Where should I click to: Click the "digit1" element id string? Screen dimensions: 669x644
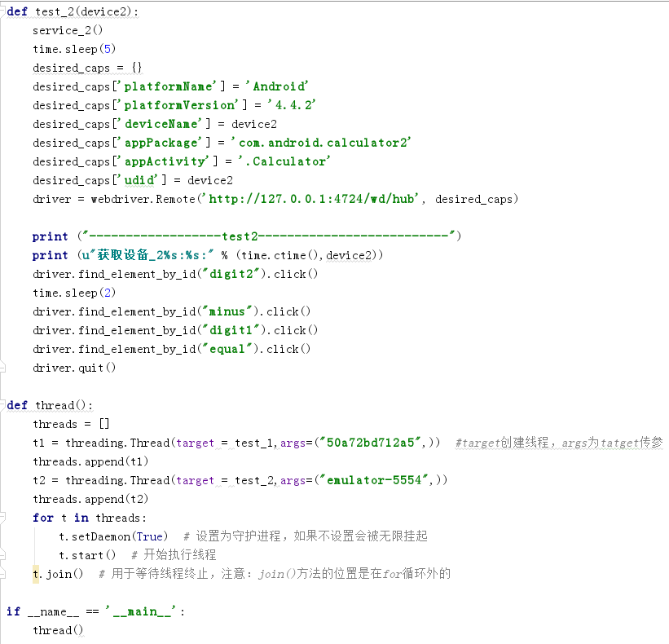coord(231,330)
